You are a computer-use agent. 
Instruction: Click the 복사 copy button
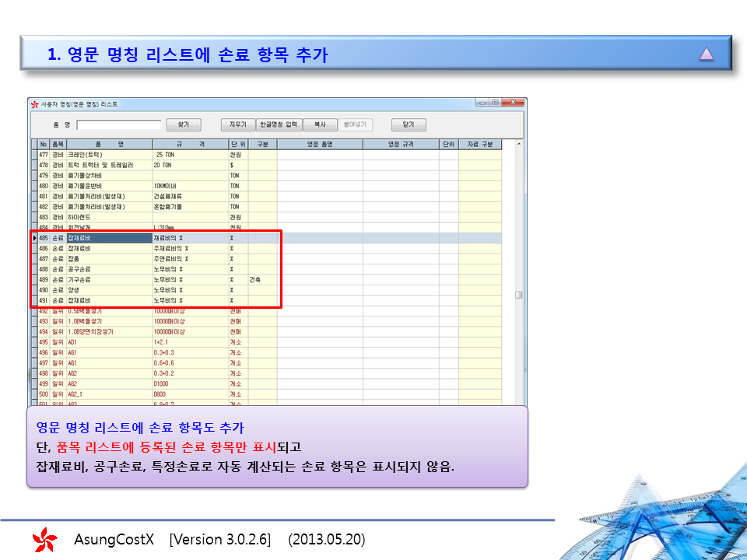point(320,124)
